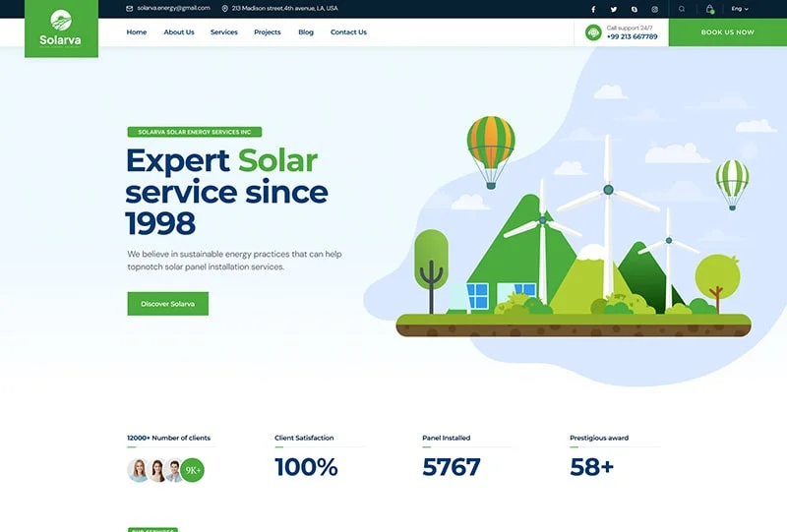
Task: Open the Blog menu item
Action: click(306, 32)
